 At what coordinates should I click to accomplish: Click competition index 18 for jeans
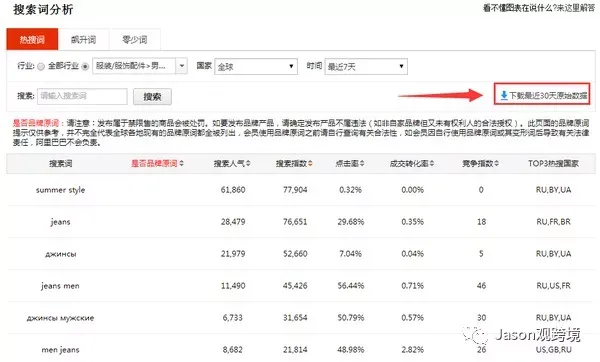(481, 222)
